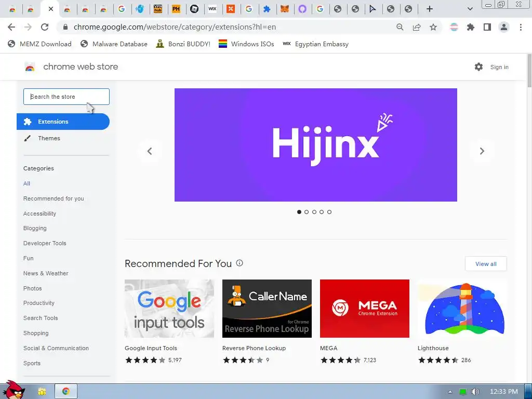Open the Chrome profile avatar menu
532x399 pixels.
tap(504, 27)
